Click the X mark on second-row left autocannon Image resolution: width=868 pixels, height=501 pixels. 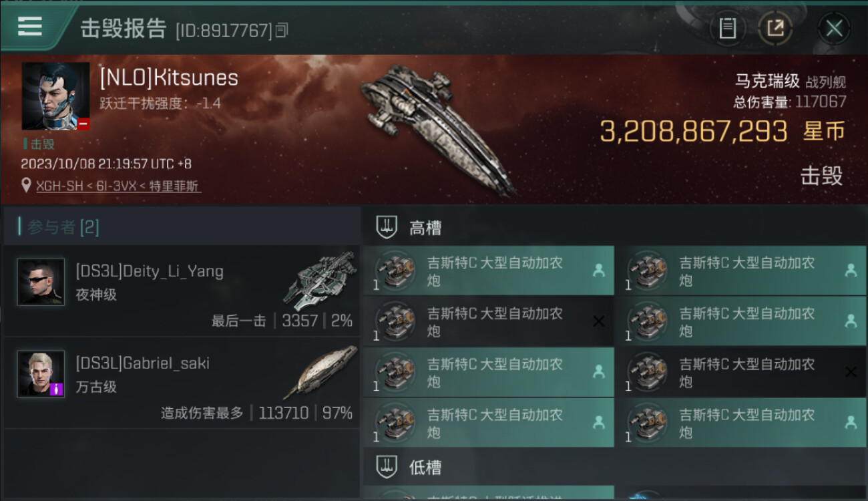pyautogui.click(x=599, y=321)
